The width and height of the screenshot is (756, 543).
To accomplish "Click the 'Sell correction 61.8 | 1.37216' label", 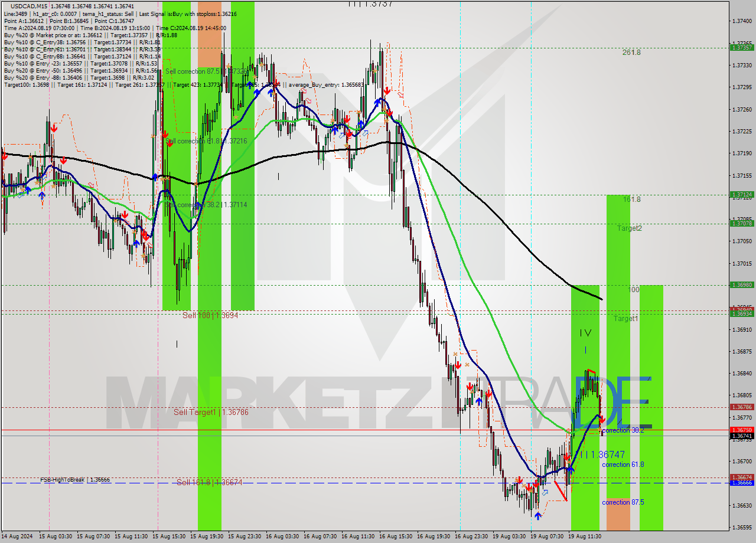I will coord(206,141).
